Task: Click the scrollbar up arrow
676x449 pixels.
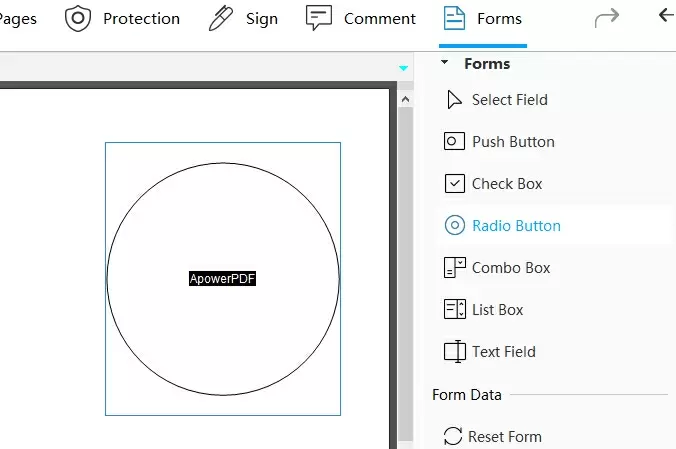Action: tap(405, 99)
